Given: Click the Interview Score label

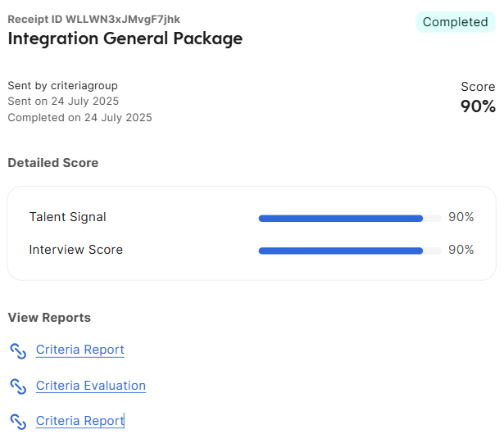Looking at the screenshot, I should pyautogui.click(x=76, y=250).
